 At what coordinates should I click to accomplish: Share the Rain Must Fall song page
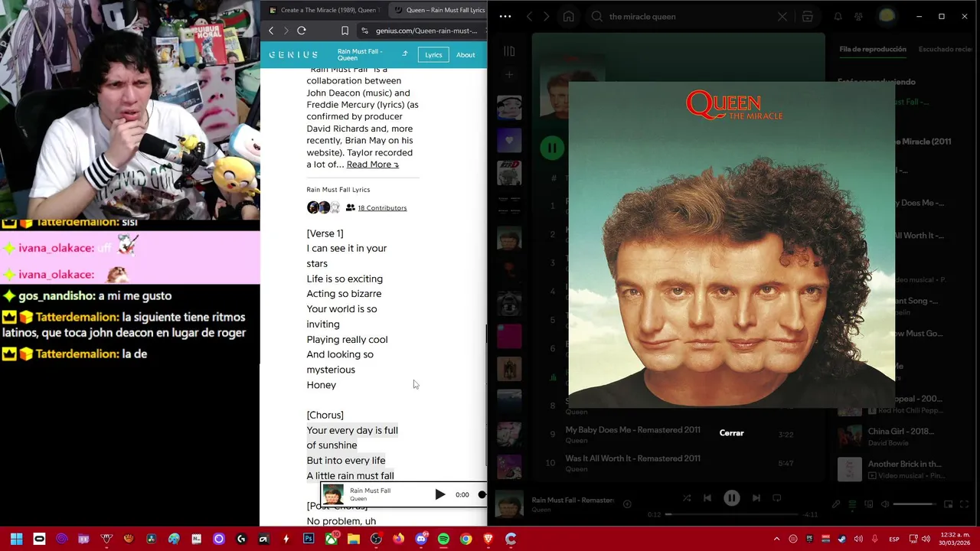[x=404, y=54]
